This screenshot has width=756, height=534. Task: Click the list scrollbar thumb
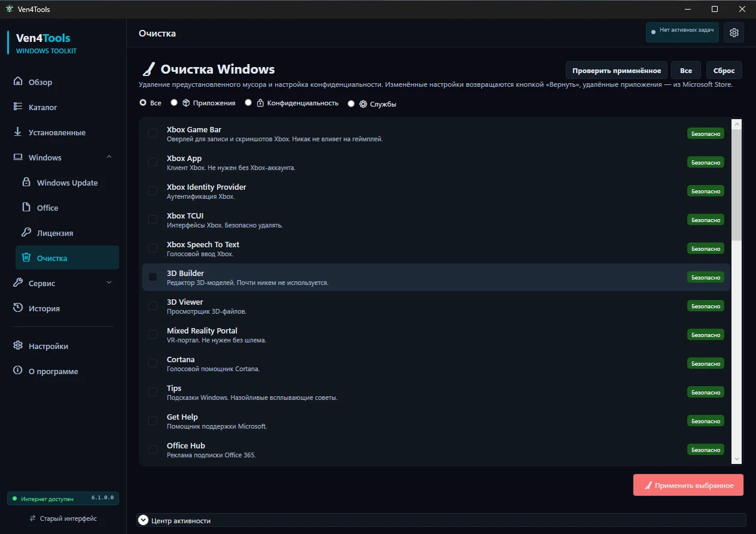click(737, 184)
